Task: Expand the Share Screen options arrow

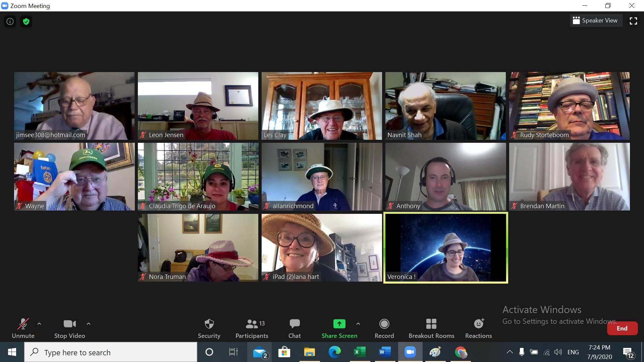Action: pyautogui.click(x=358, y=324)
